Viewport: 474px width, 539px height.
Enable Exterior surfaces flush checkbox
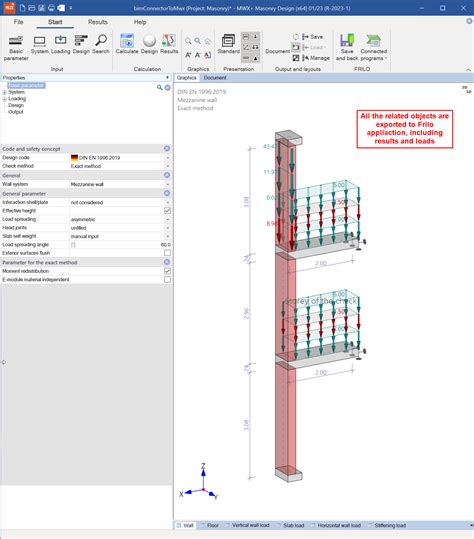click(x=167, y=253)
